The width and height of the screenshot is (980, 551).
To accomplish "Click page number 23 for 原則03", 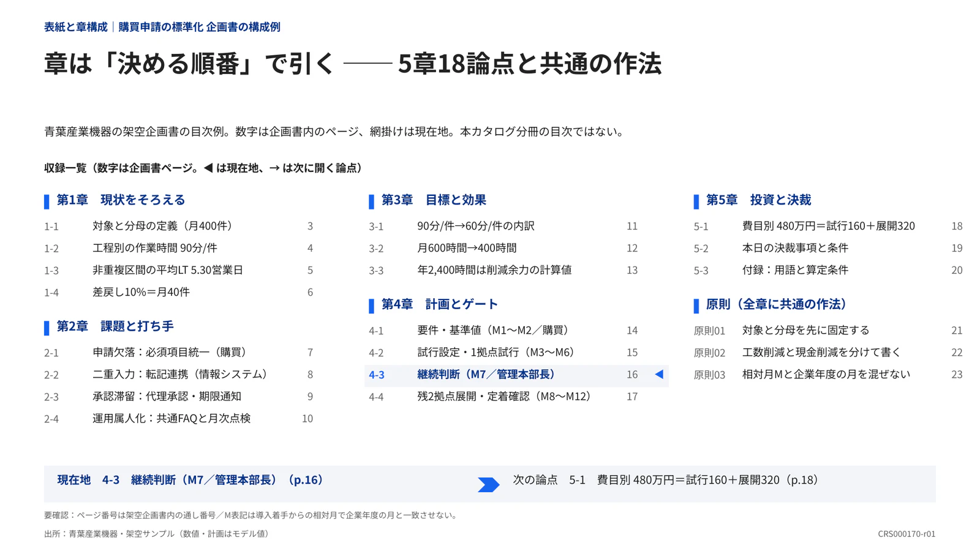I will 957,374.
